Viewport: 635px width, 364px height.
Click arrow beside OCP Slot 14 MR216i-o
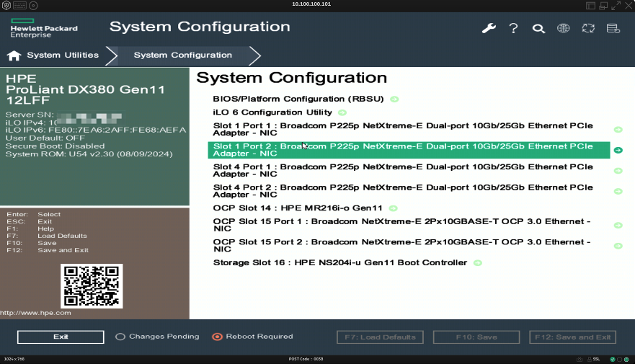coord(393,208)
